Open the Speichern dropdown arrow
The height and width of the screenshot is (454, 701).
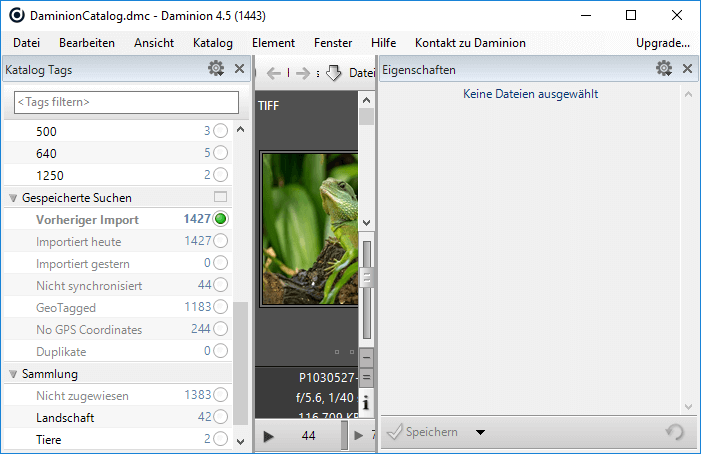(481, 433)
